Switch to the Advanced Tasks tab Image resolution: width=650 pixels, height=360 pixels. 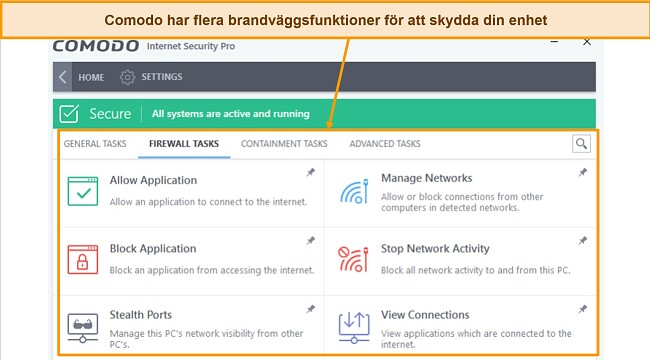coord(385,144)
